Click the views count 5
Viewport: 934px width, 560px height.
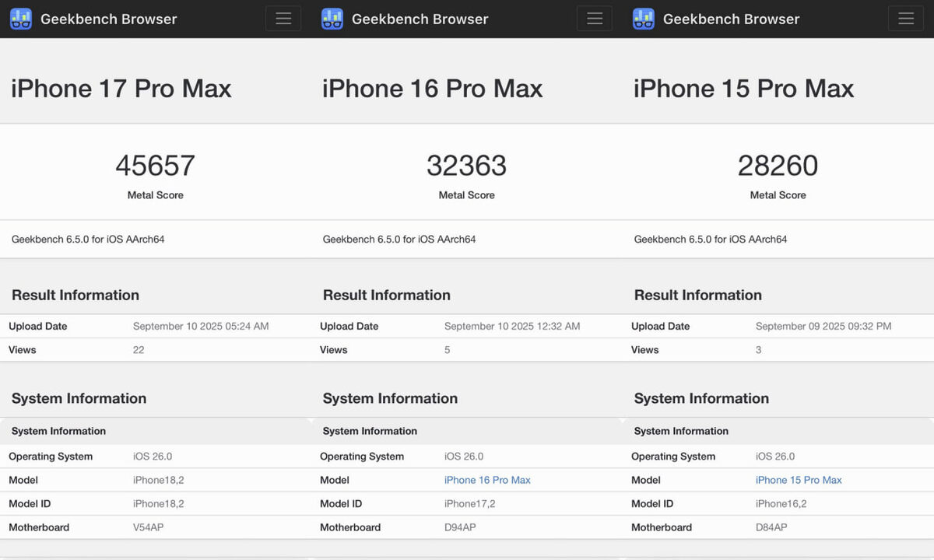click(x=448, y=350)
